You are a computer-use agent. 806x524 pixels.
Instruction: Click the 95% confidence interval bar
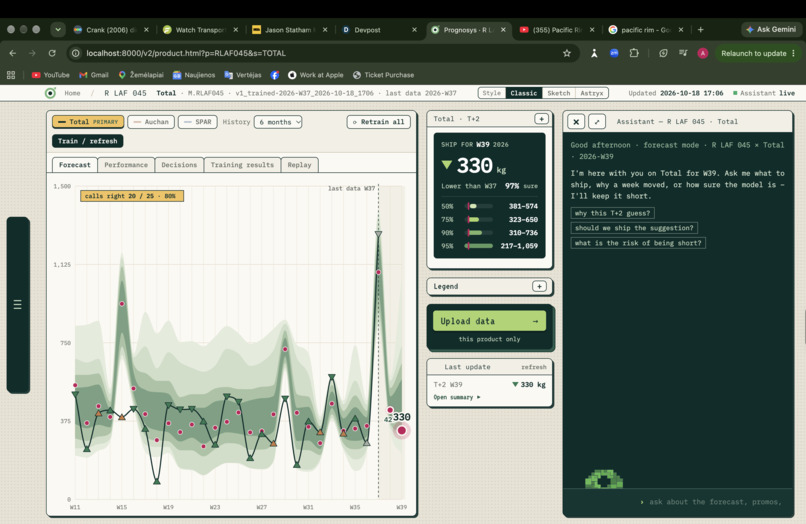pos(479,246)
